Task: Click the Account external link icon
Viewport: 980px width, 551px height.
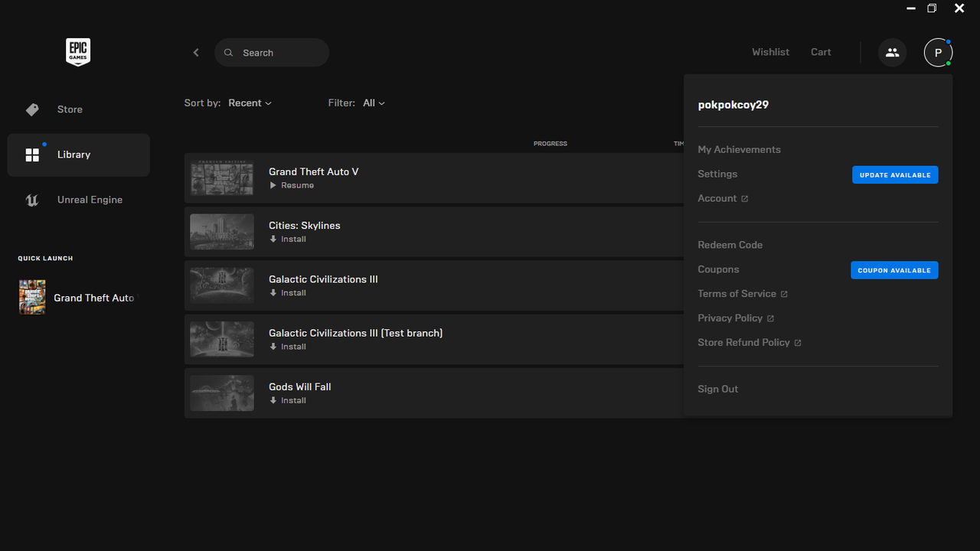Action: point(745,199)
